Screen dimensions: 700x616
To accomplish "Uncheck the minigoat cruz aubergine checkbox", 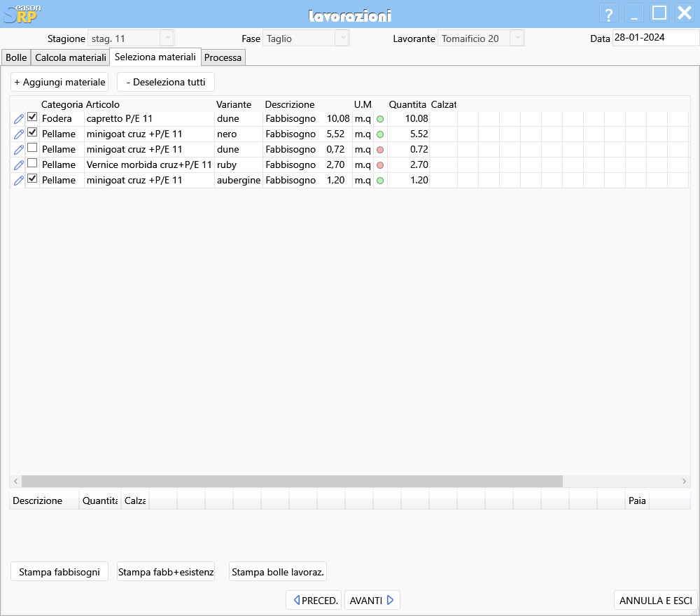I will click(x=32, y=178).
